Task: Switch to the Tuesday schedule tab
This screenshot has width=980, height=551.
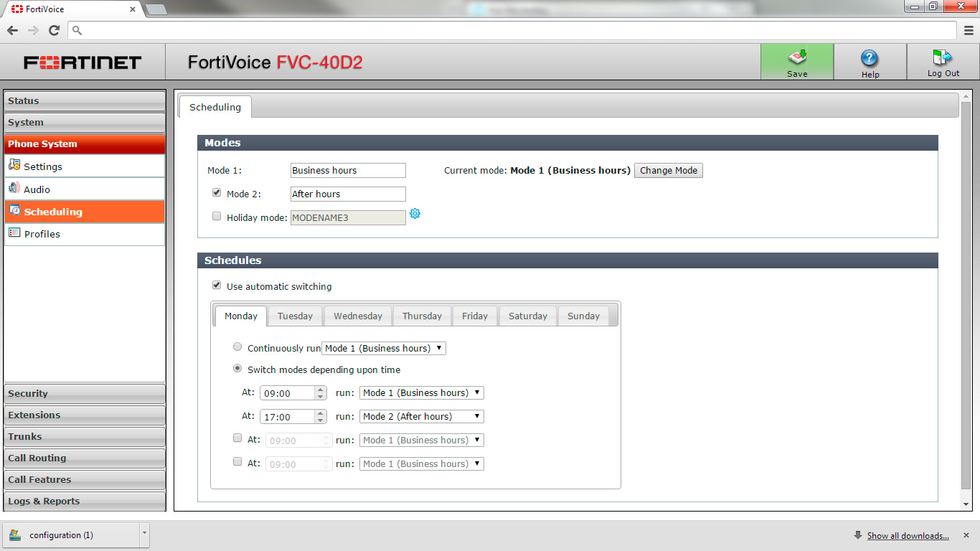Action: tap(295, 316)
